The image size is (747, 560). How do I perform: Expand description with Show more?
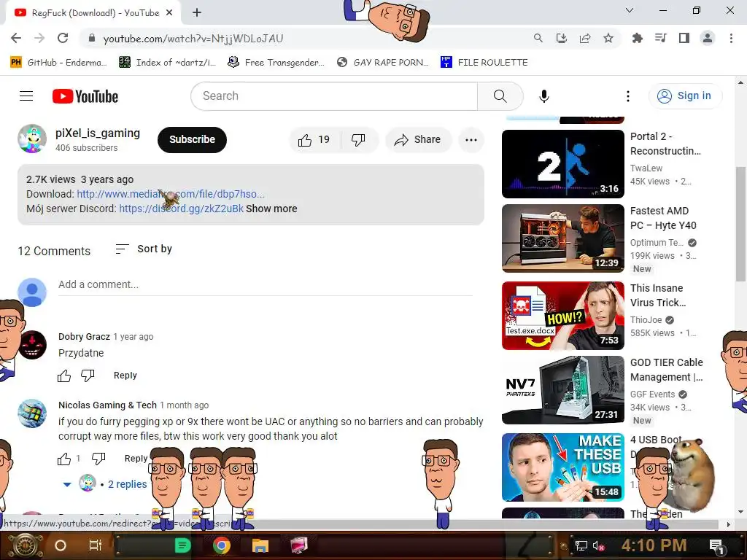coord(271,209)
